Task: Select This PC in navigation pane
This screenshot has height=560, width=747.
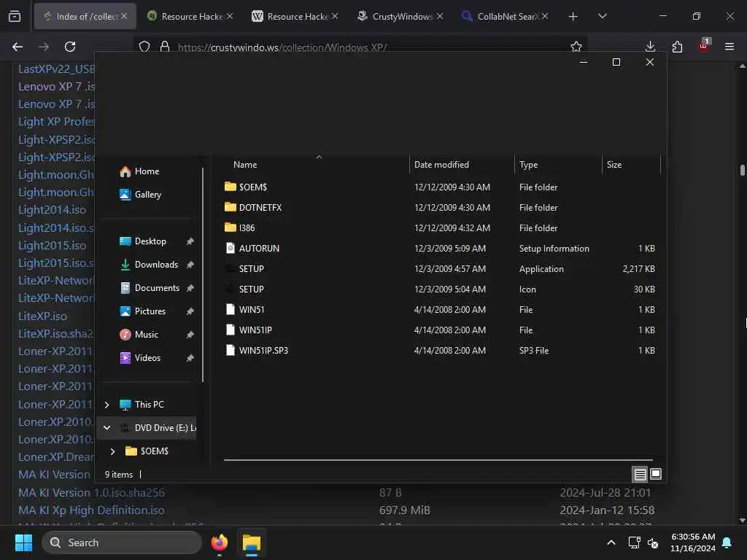Action: pos(142,405)
